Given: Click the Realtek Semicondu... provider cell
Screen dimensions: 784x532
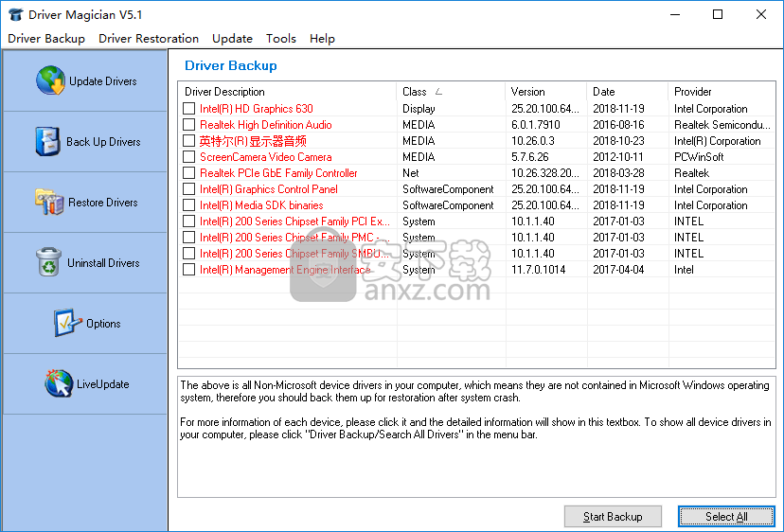Looking at the screenshot, I should 722,125.
